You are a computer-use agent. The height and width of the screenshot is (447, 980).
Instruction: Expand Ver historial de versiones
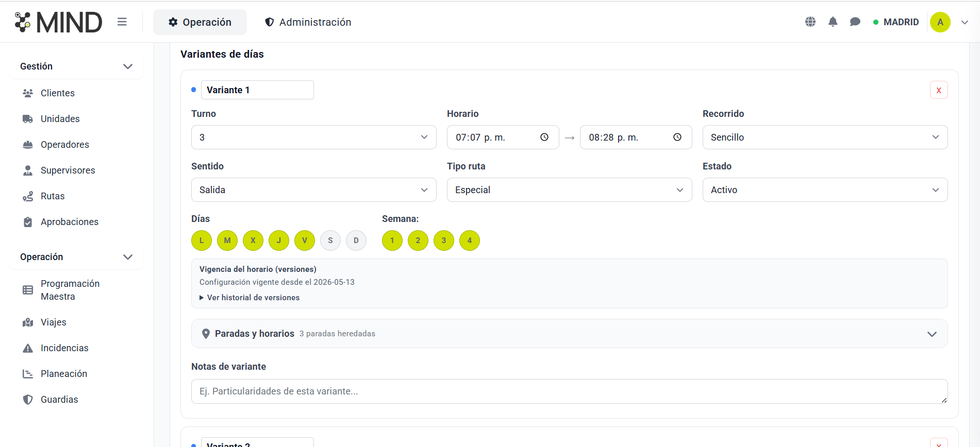pos(250,298)
